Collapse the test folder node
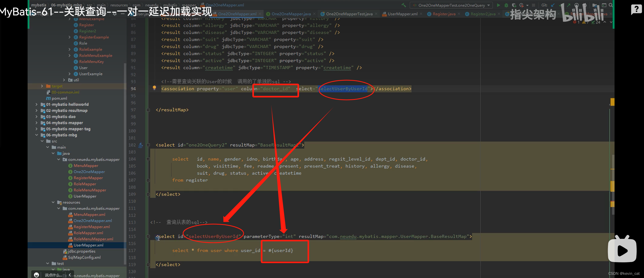The image size is (644, 278). [47, 263]
